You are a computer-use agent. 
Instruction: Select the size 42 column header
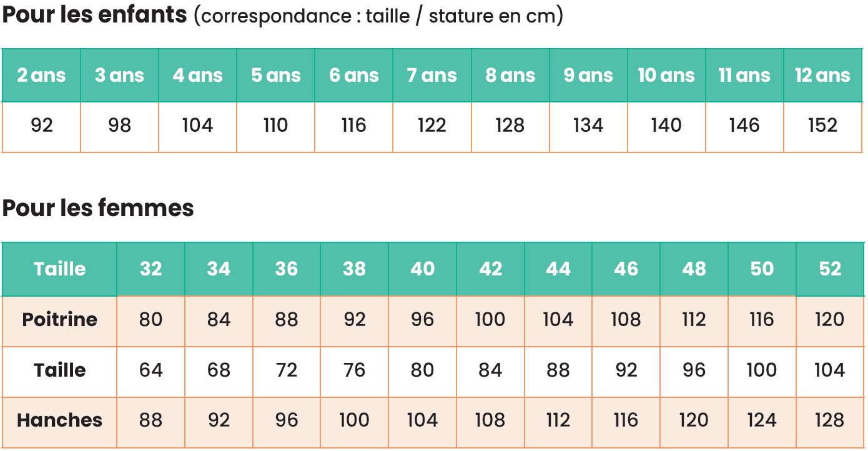tap(490, 269)
